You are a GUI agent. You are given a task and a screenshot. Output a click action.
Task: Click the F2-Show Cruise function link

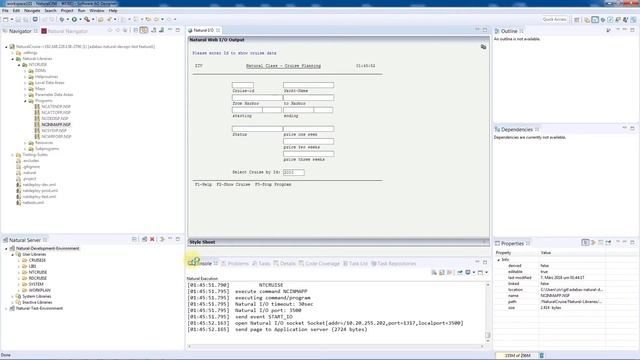(233, 184)
